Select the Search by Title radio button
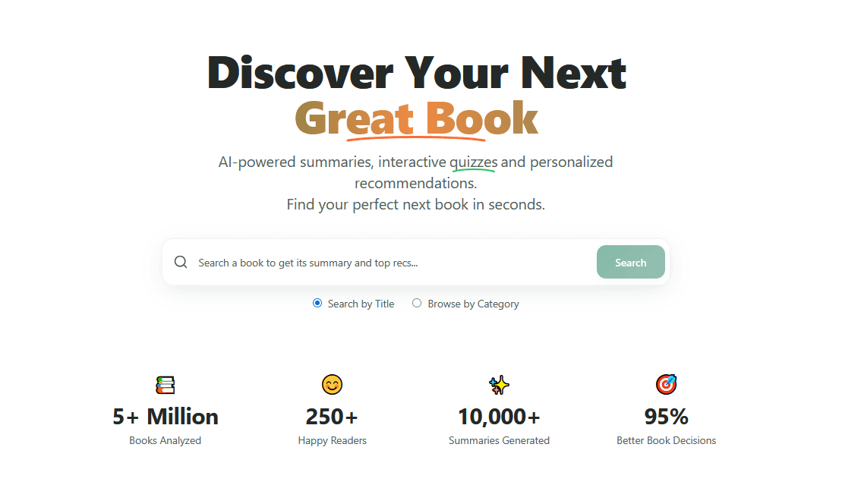 pyautogui.click(x=317, y=304)
